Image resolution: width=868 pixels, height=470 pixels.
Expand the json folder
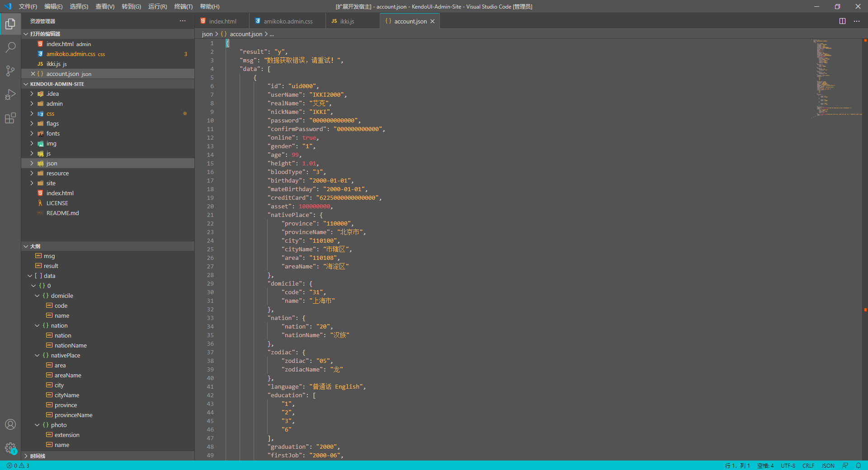pyautogui.click(x=108, y=163)
